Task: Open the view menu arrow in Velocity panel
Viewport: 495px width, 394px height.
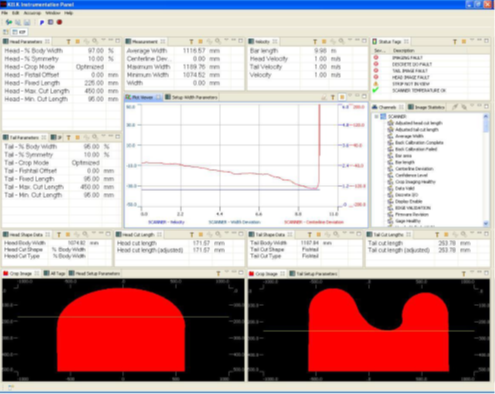Action: [350, 40]
